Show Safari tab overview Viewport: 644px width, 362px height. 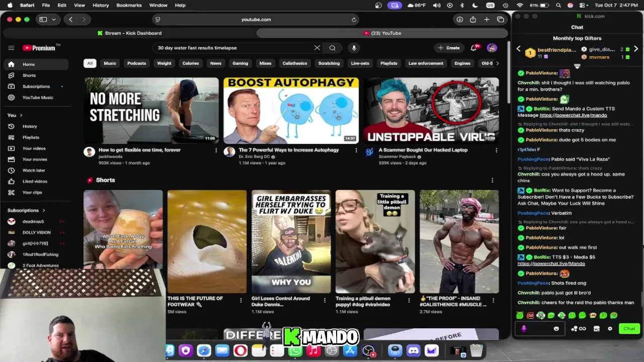(x=500, y=20)
